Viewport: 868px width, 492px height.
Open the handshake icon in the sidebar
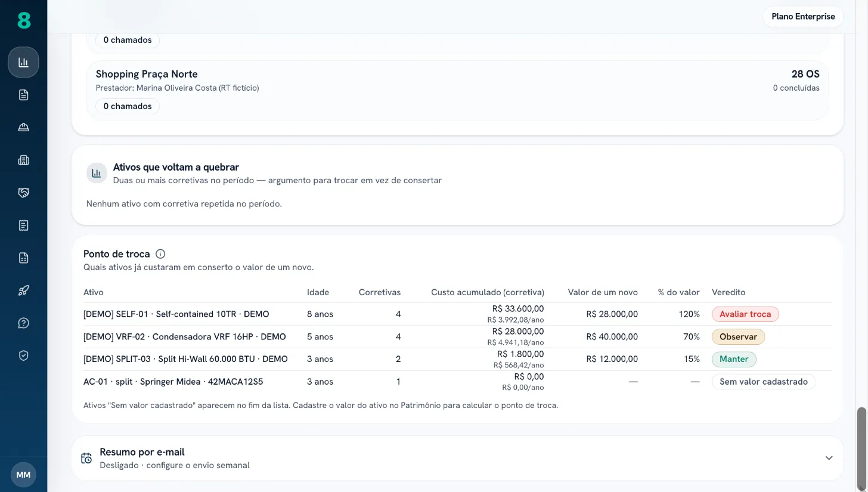pos(23,193)
